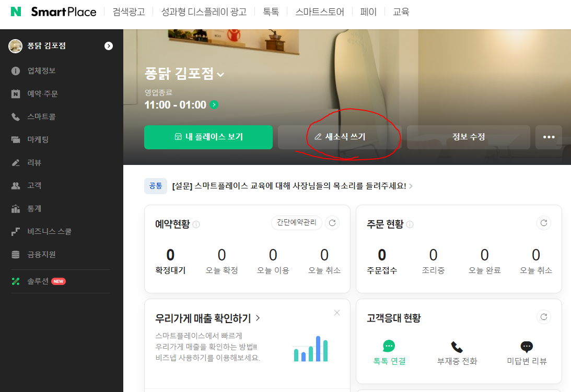Click the 확정대기 count
Image resolution: width=571 pixels, height=392 pixels.
[170, 255]
